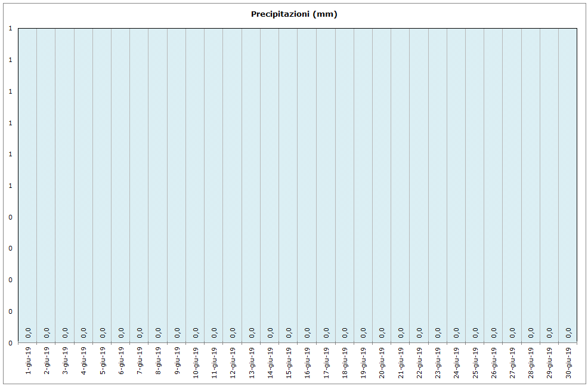588x386 pixels.
Task: Select the 20-giu-19 axis label
Action: 382,362
